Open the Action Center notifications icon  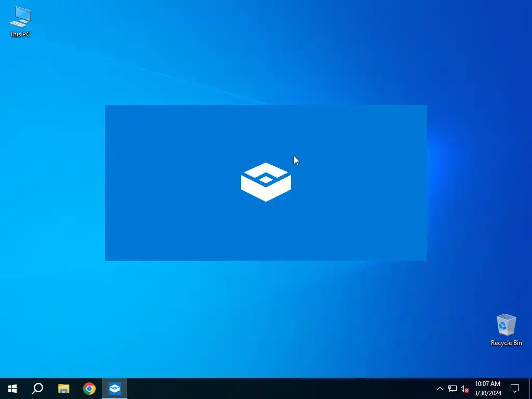[515, 389]
